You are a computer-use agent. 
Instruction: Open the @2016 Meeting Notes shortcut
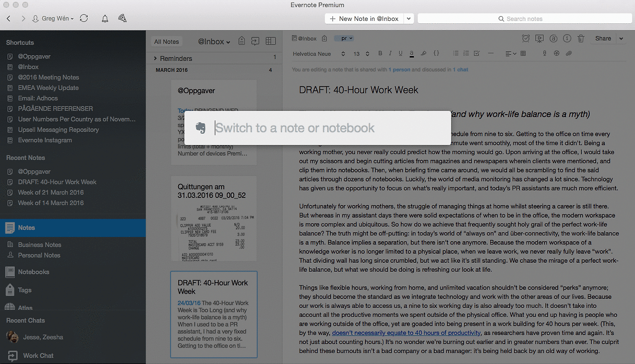coord(48,77)
